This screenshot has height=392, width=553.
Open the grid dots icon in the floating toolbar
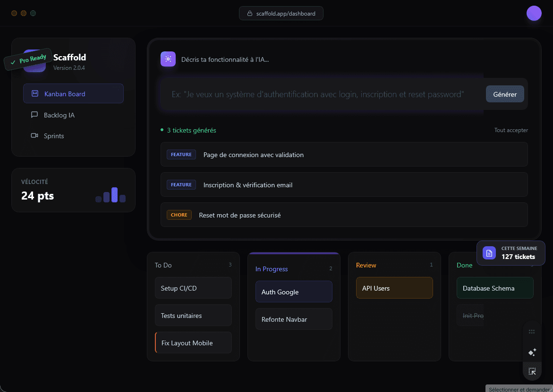532,332
